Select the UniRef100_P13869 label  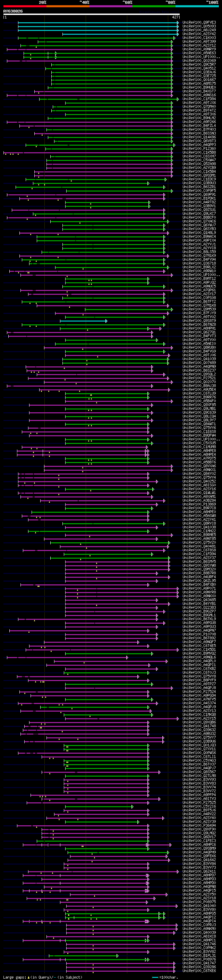click(x=199, y=504)
